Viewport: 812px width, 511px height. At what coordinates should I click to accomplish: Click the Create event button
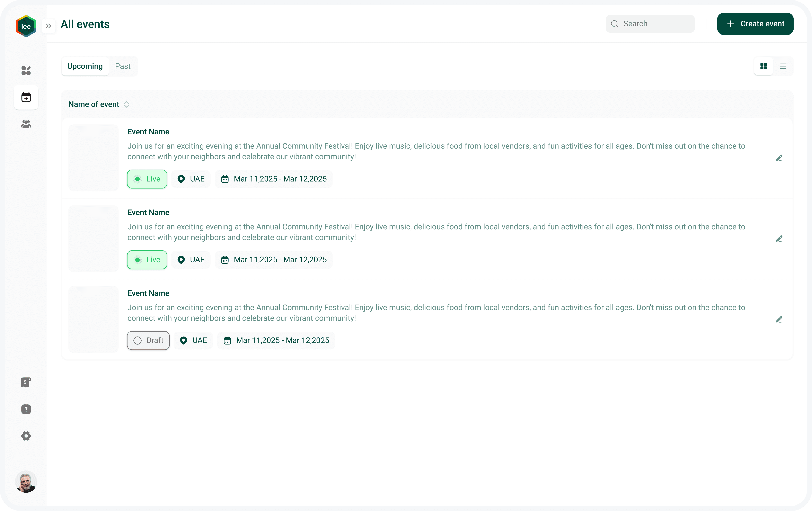[x=755, y=24]
